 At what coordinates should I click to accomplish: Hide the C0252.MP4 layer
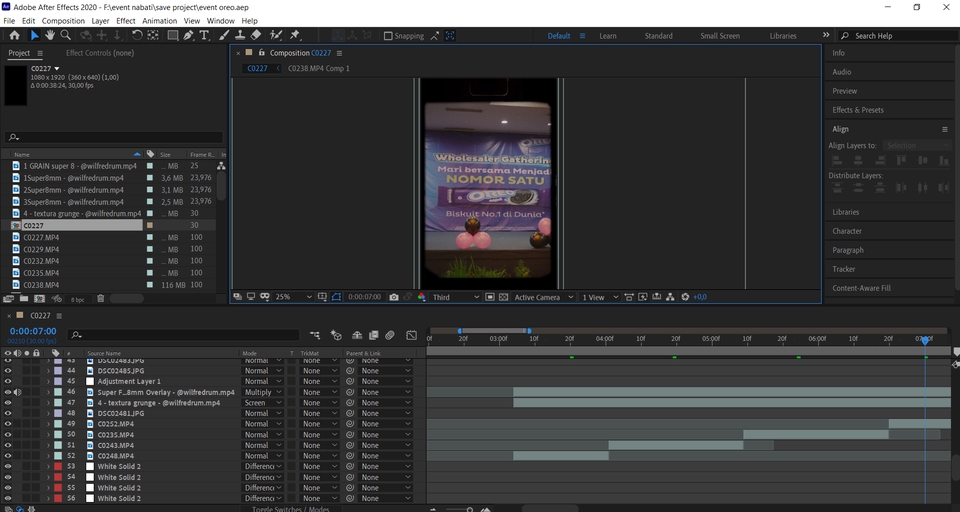8,424
